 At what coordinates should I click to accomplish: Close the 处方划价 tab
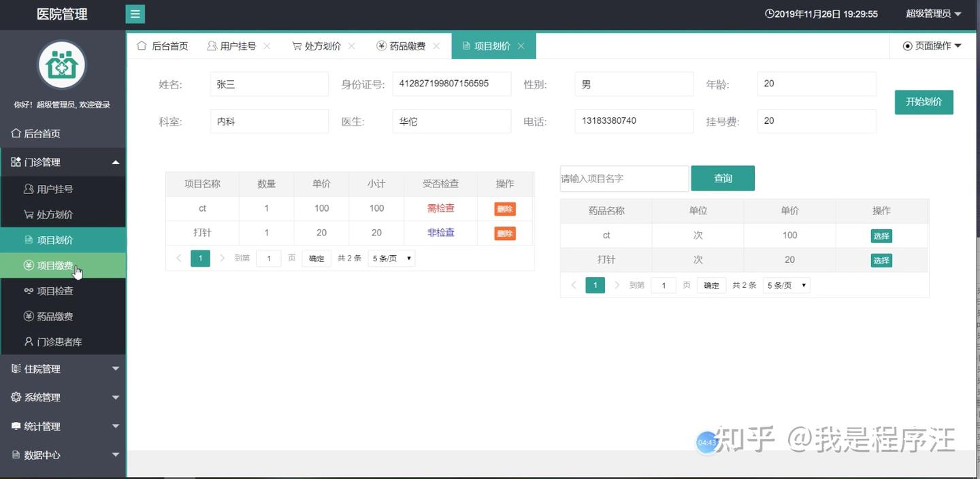pyautogui.click(x=352, y=46)
